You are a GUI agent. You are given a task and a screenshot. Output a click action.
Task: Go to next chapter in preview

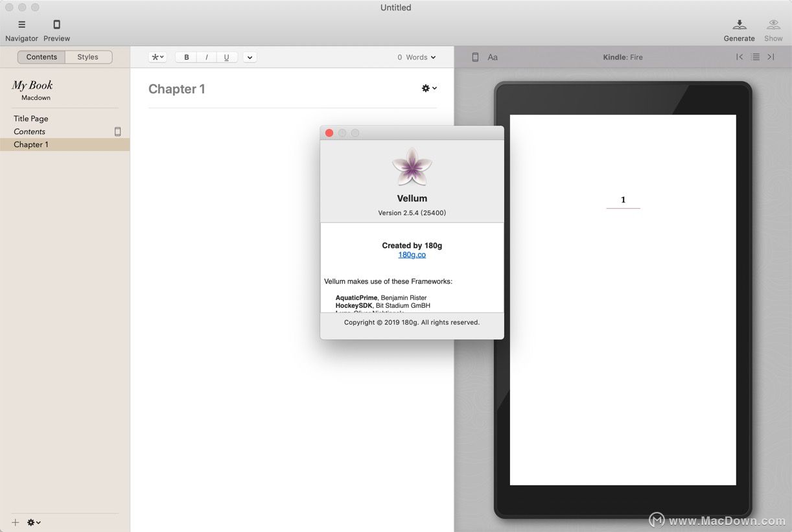pos(771,57)
